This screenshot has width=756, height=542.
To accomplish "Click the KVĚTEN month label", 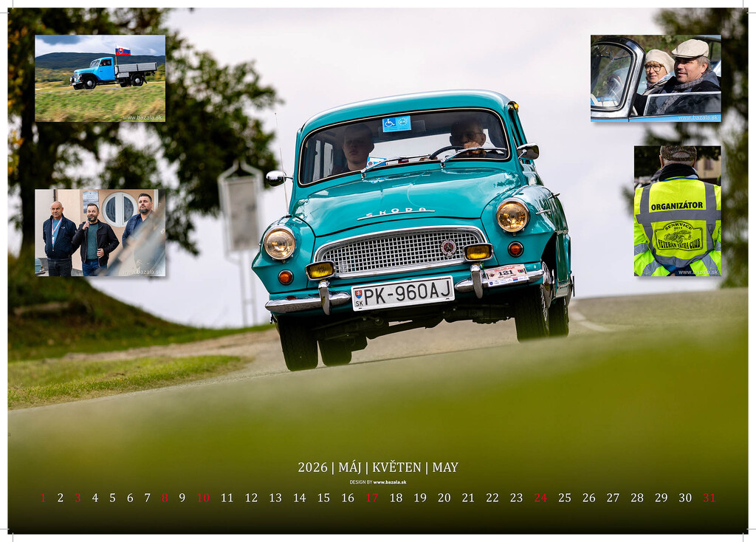I will 396,467.
